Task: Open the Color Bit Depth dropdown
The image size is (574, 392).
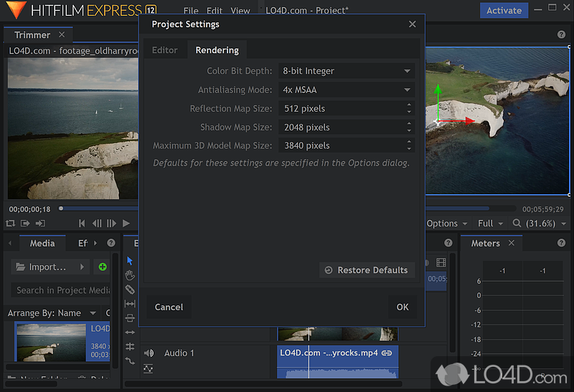Action: [x=347, y=71]
